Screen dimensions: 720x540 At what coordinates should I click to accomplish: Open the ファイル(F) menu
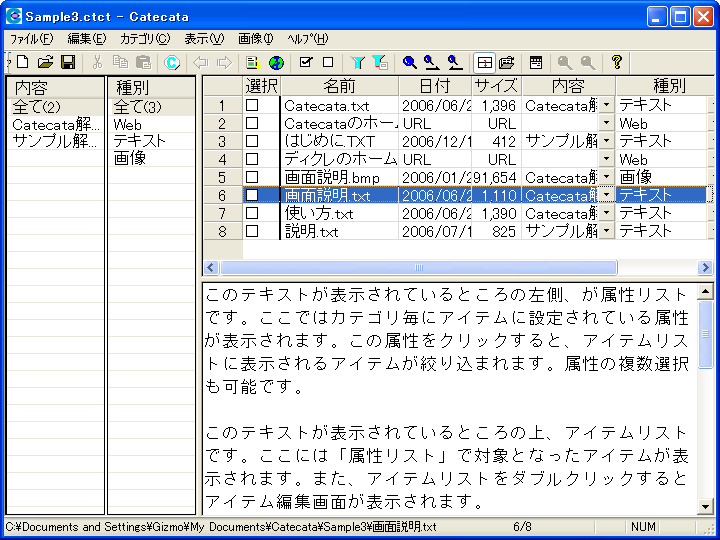[32, 39]
